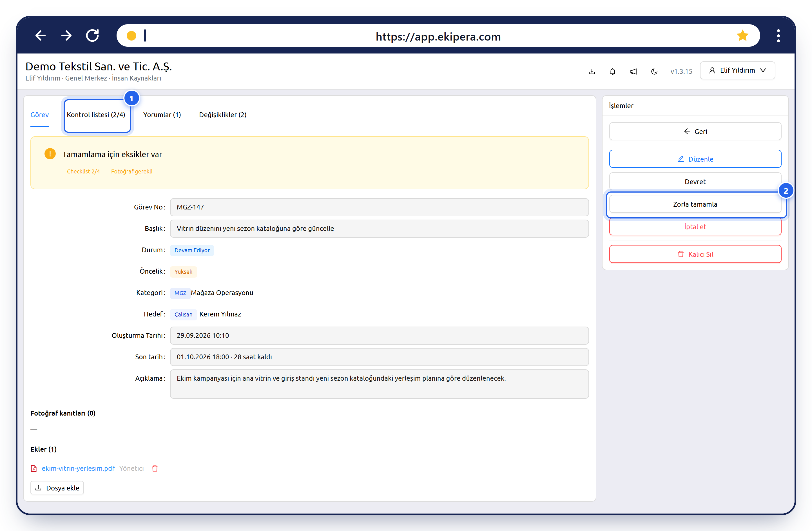Screen dimensions: 812x531
Task: Toggle dark mode with the moon icon
Action: (x=654, y=71)
